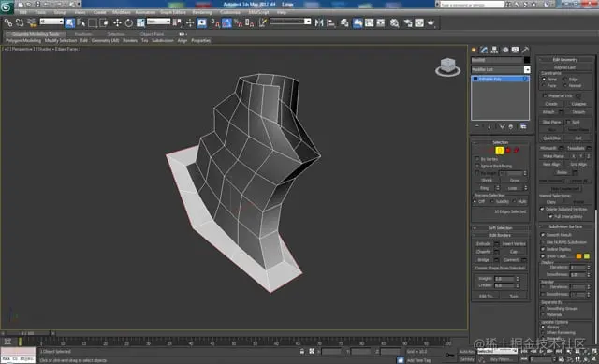This screenshot has width=599, height=364.
Task: Enable Use NURMS Subdivision checkbox
Action: coord(543,242)
